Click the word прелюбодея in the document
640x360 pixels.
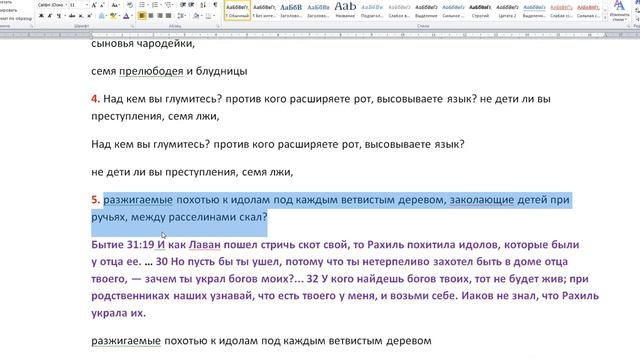coord(151,71)
